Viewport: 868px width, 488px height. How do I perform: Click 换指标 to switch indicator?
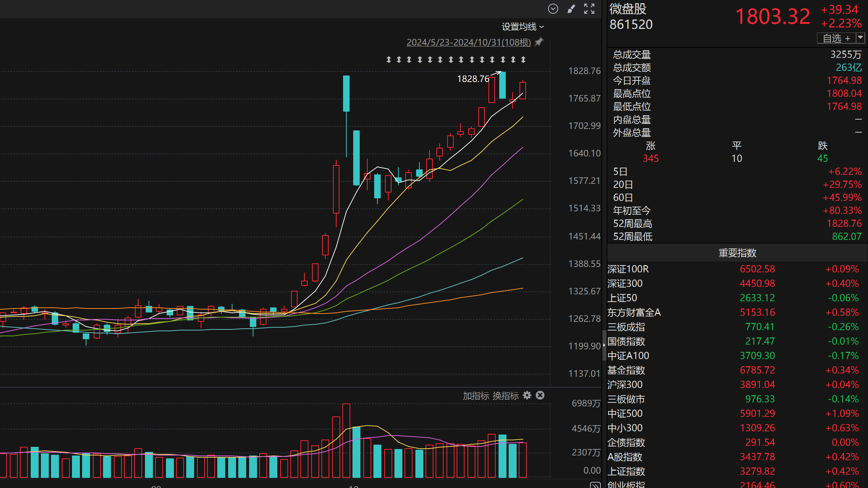point(505,396)
